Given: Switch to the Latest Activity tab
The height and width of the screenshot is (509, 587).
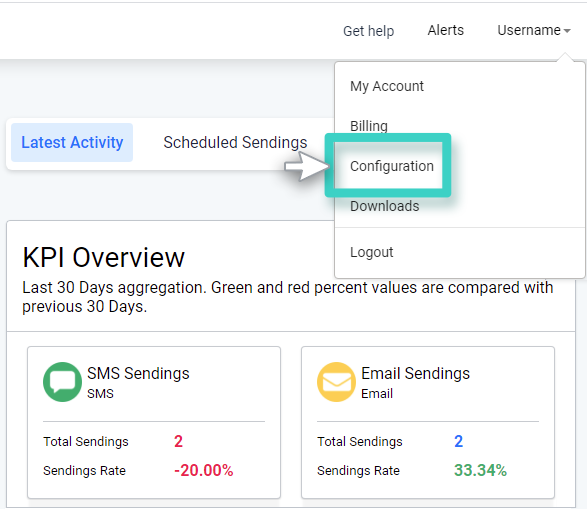Looking at the screenshot, I should pyautogui.click(x=72, y=142).
